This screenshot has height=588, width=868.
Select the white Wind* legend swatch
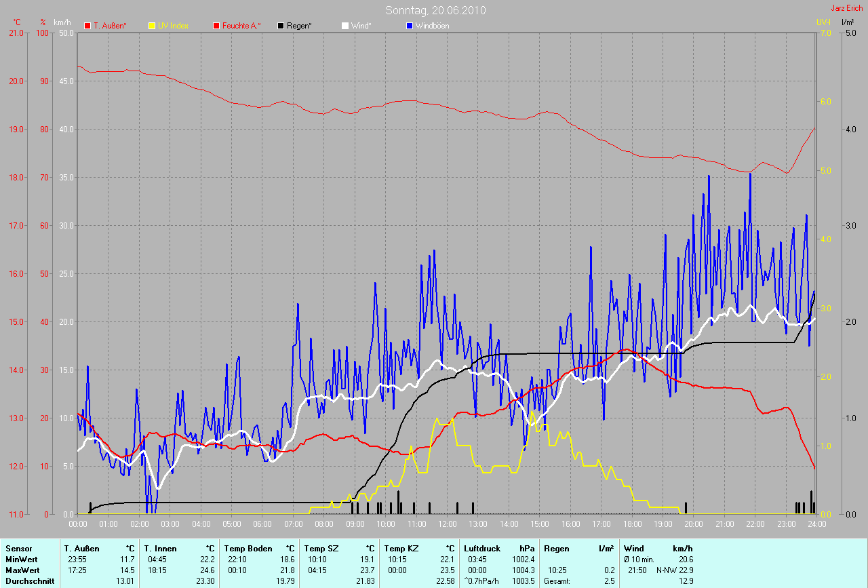point(345,26)
